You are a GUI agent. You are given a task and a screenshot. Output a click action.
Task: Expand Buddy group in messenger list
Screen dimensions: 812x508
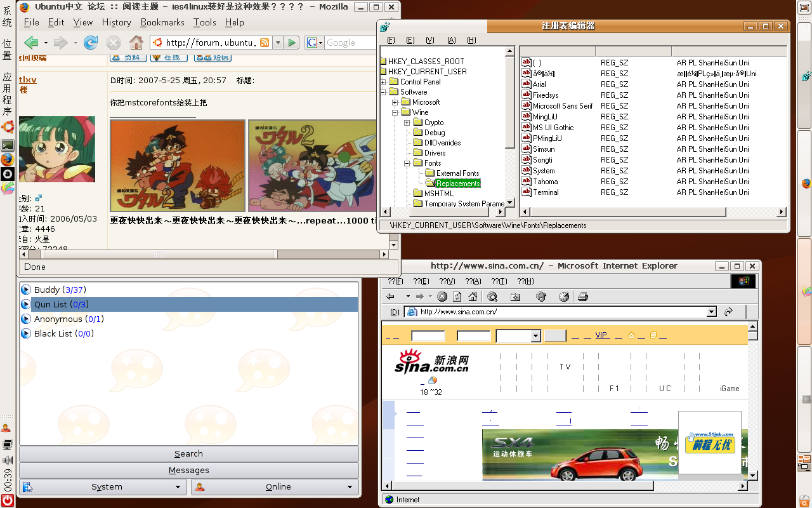click(x=26, y=290)
